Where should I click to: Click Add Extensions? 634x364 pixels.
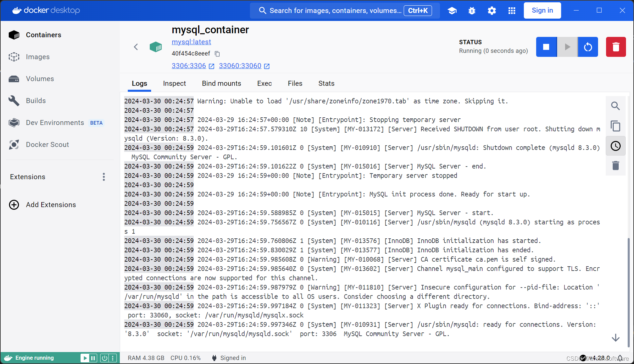[43, 205]
